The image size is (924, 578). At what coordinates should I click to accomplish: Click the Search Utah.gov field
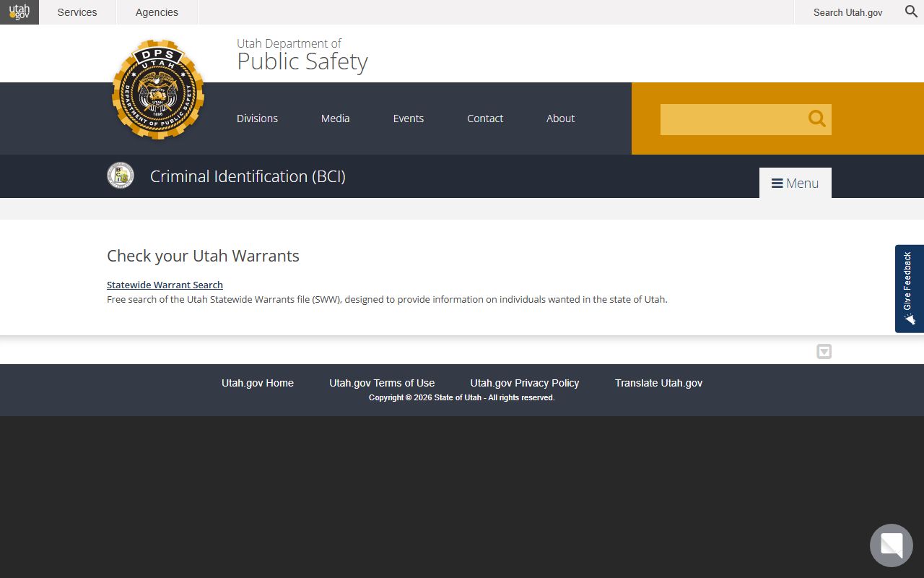[x=847, y=12]
